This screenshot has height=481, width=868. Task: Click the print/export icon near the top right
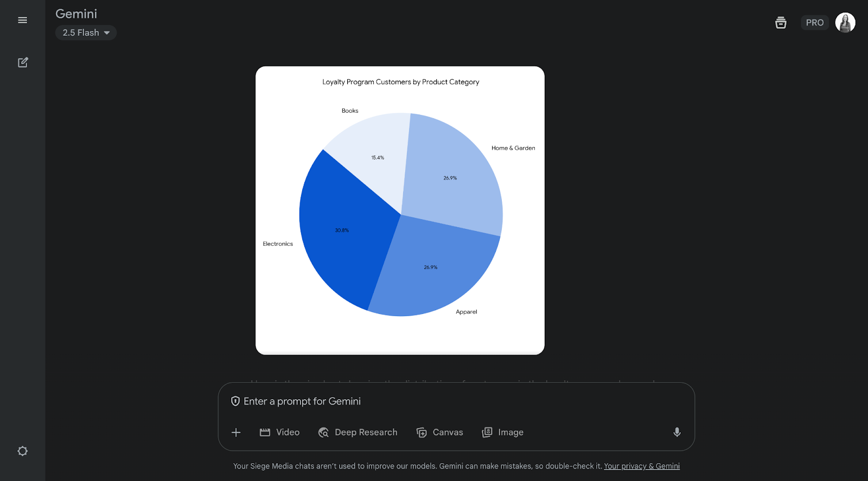[781, 22]
